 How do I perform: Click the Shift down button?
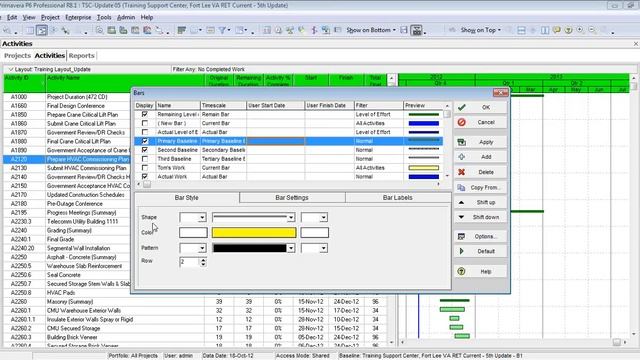(x=480, y=217)
